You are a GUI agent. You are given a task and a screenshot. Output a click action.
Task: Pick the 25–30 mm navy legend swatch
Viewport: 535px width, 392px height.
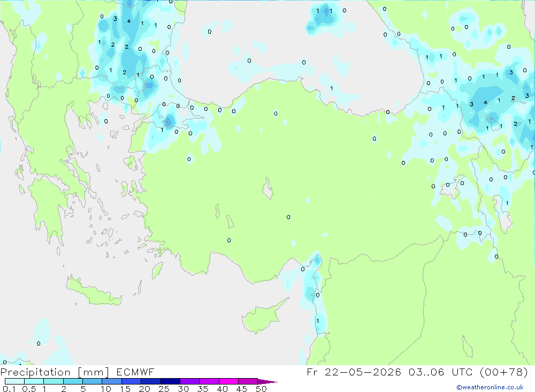pos(170,381)
